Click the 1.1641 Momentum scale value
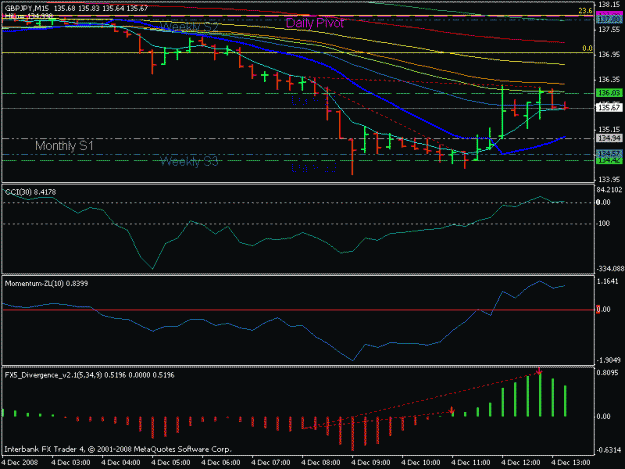Image resolution: width=625 pixels, height=469 pixels. [609, 281]
